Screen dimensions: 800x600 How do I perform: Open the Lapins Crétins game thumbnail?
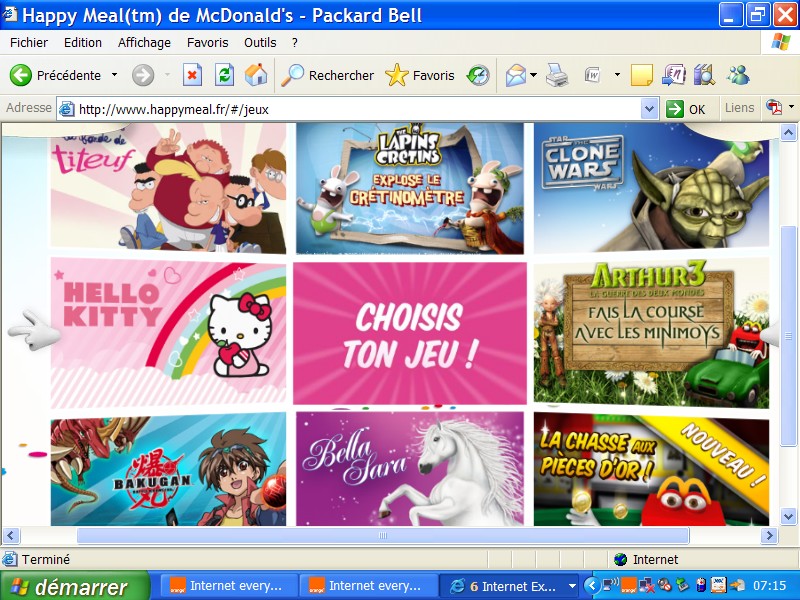click(410, 188)
